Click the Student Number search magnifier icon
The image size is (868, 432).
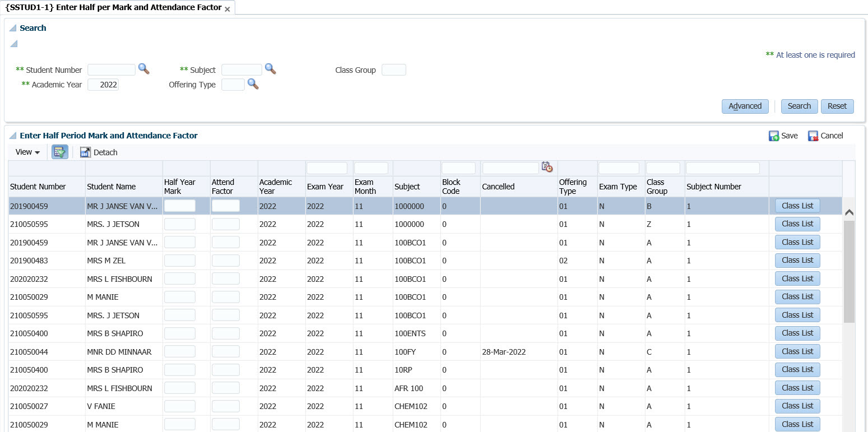coord(144,69)
